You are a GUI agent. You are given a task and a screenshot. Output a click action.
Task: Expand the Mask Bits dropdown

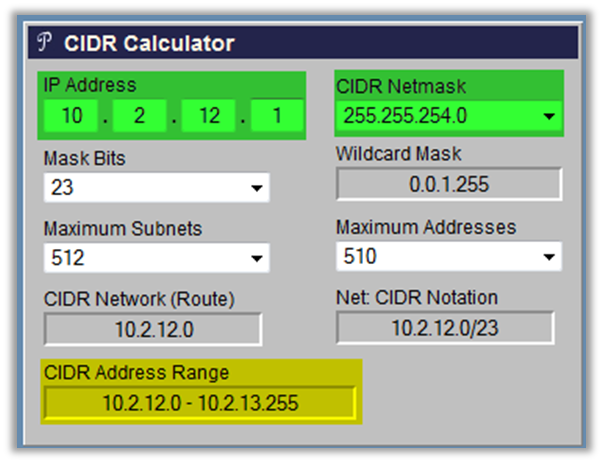tap(257, 187)
